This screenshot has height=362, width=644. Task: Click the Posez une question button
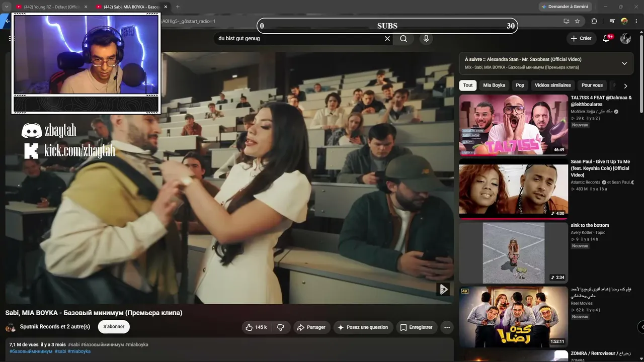[x=363, y=327]
